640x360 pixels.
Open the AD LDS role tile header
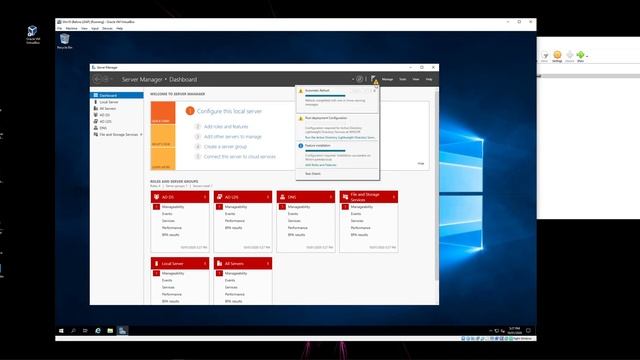(x=243, y=197)
